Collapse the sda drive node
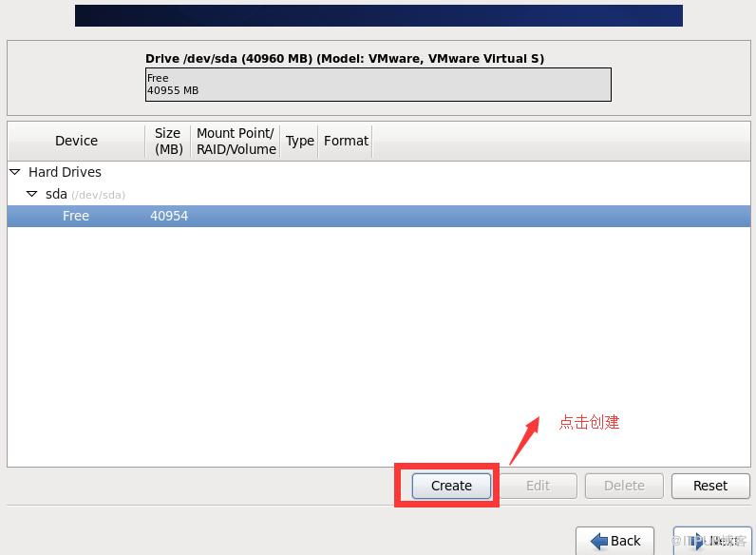The image size is (756, 555). 32,194
